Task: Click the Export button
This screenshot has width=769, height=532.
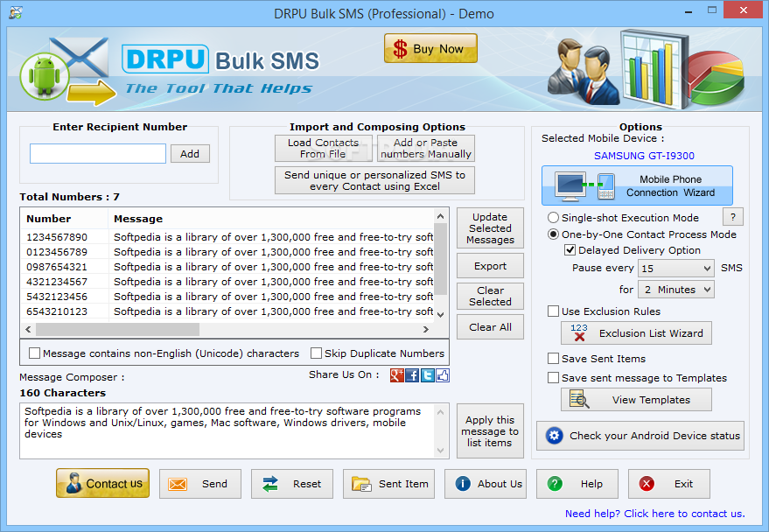Action: (490, 266)
